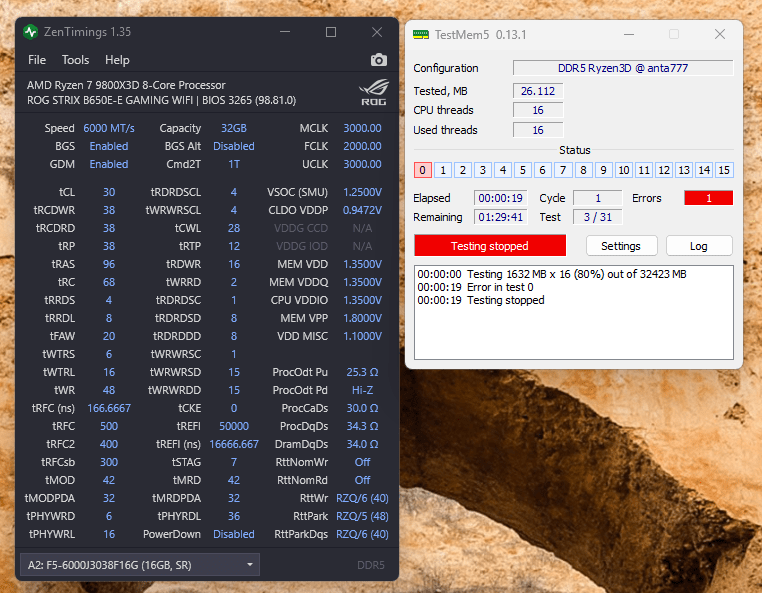762x593 pixels.
Task: Select thread status box 9
Action: point(603,170)
